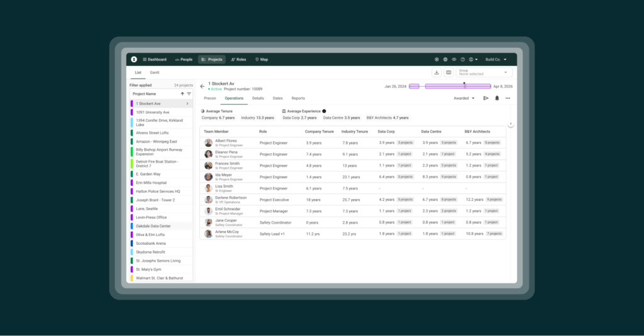
Task: Select Ahrens Street Lofts project
Action: point(162,133)
